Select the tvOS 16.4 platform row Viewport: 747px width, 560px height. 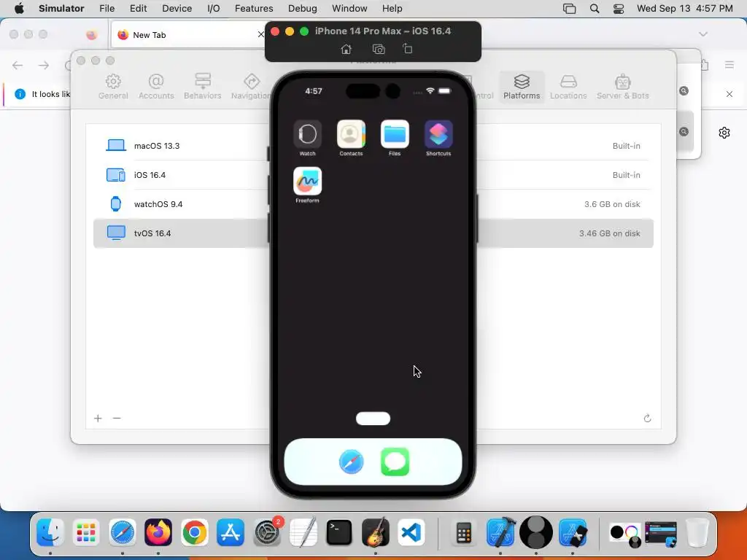pos(373,233)
